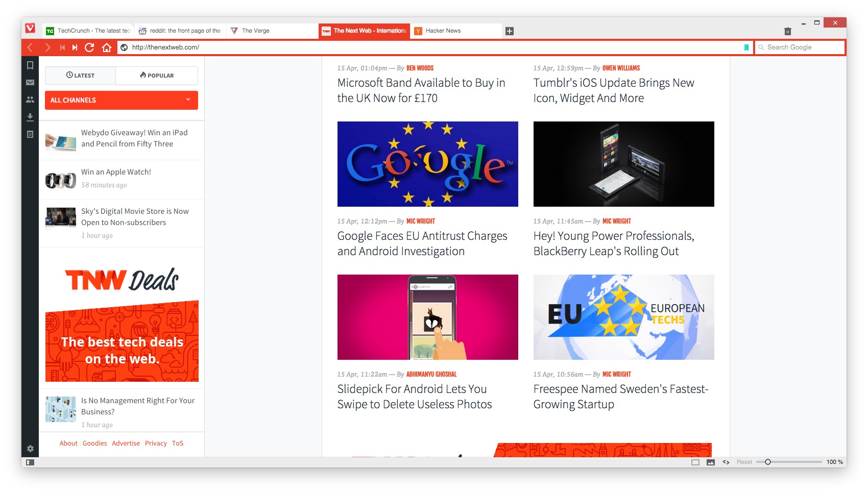Open the ToS footer link
Viewport: 868px width, 493px height.
click(x=178, y=443)
